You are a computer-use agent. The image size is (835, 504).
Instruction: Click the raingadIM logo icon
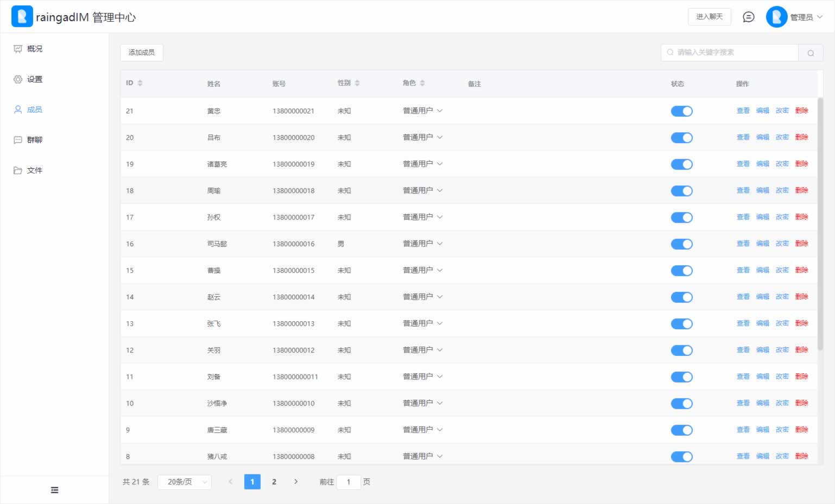[x=22, y=17]
